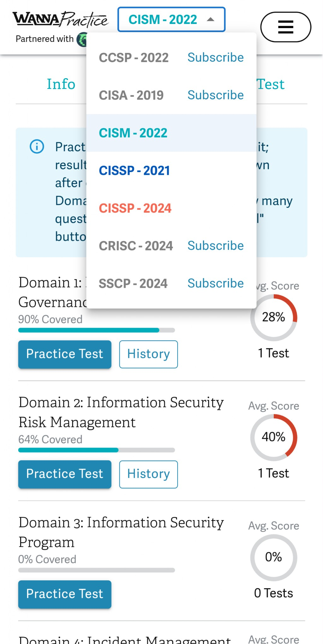Image resolution: width=323 pixels, height=644 pixels.
Task: Switch to the Info tab
Action: (61, 84)
